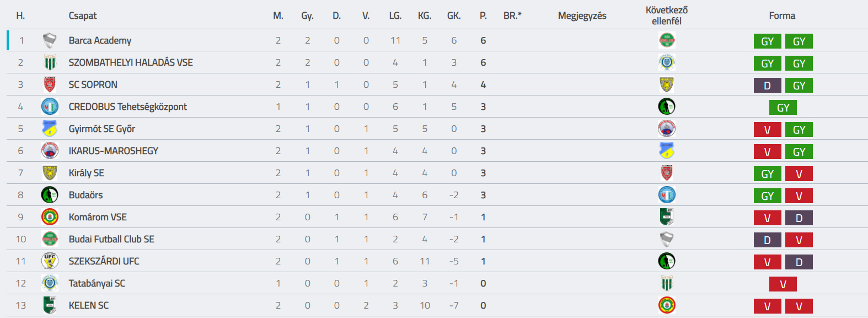Click the Szekszárdi UFC team crest
Image resolution: width=868 pixels, height=318 pixels.
[x=50, y=261]
